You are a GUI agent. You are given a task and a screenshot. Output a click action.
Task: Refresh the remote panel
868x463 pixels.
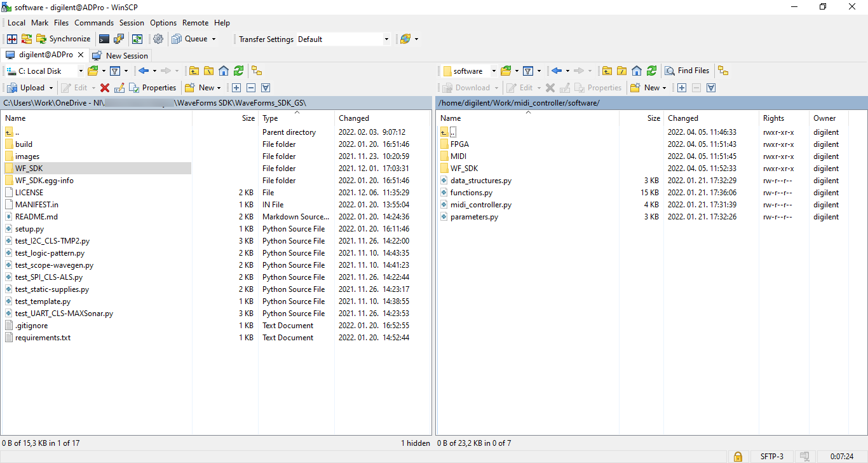tap(651, 71)
